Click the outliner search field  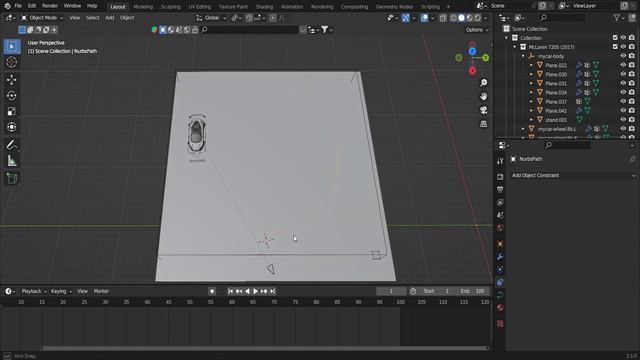point(562,18)
